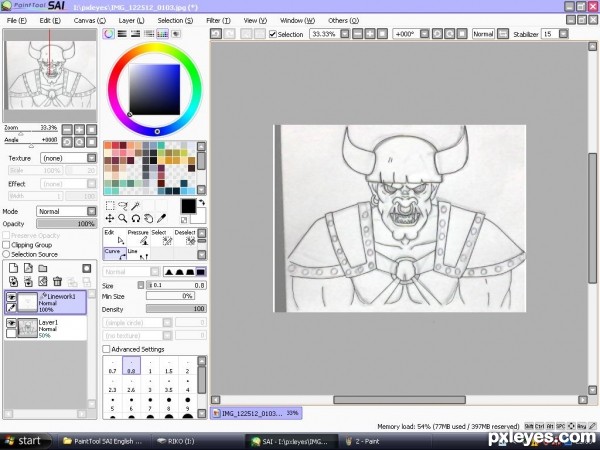Select the Hand pan tool
Viewport: 600px width, 450px height.
pos(148,218)
